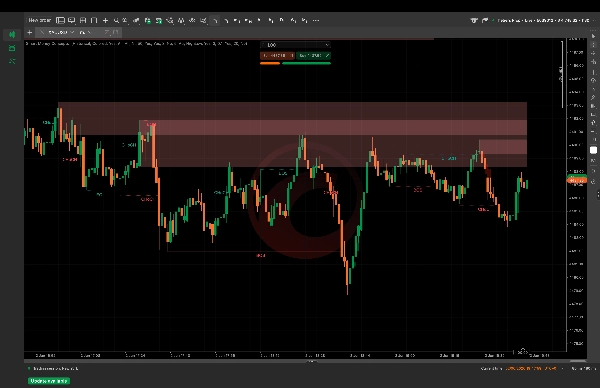Screen dimensions: 600x388
Task: Expand the timeframe dropdown on the chart tab
Action: pyautogui.click(x=89, y=33)
